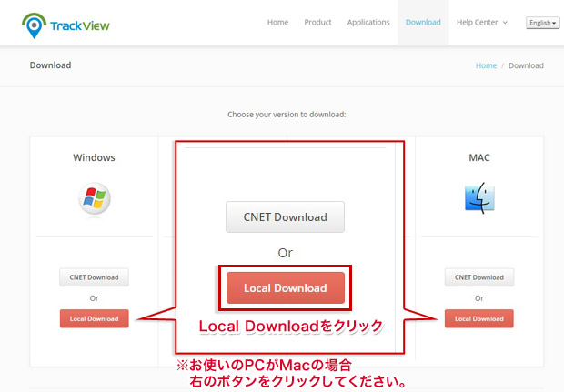Viewport: 564px width, 392px height.
Task: Open the Home menu item
Action: tap(277, 23)
